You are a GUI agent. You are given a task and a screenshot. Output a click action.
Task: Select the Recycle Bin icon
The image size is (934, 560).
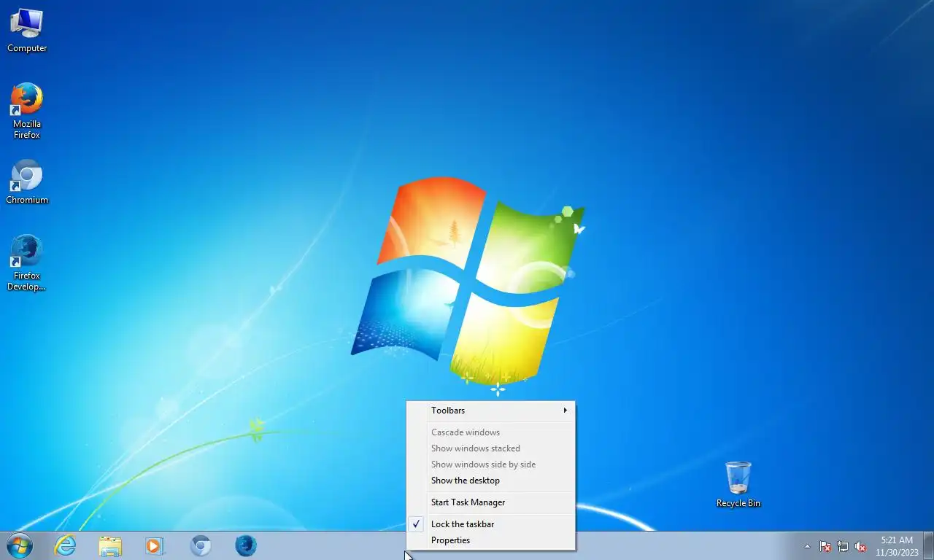(x=738, y=484)
